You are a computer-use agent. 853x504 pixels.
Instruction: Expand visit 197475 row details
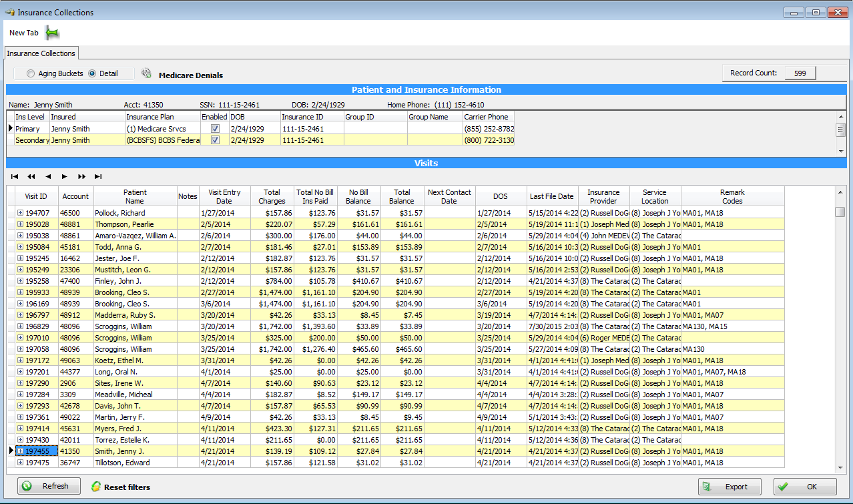click(x=20, y=463)
